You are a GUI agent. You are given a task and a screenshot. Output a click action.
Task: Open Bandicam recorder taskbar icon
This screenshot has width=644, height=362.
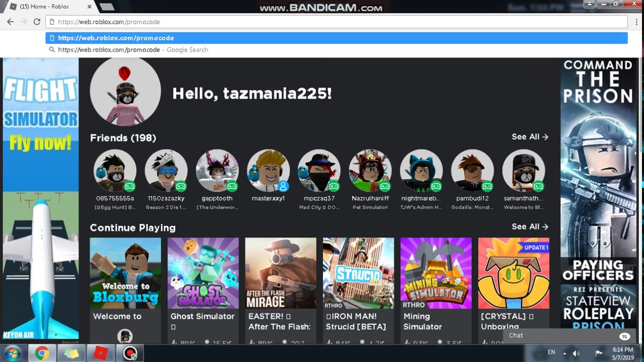[x=130, y=353]
